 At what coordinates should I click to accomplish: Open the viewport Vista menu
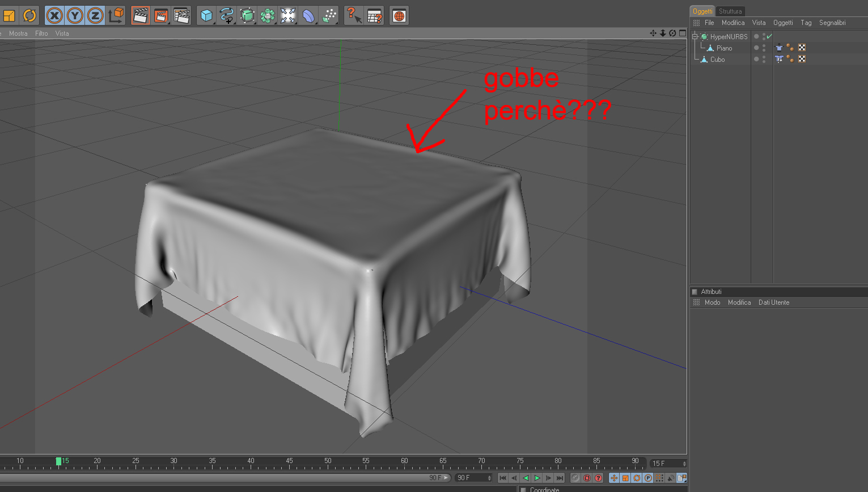(62, 33)
